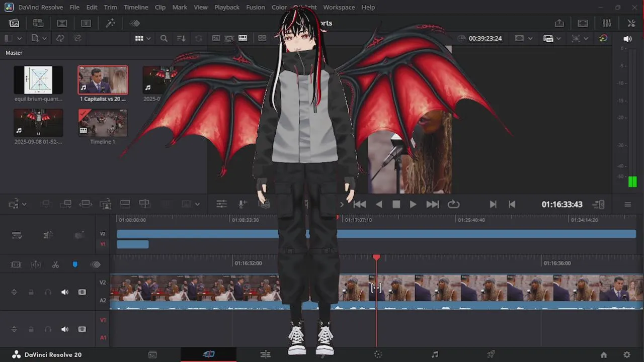Open the audio Mixer sliders icon
Image resolution: width=644 pixels, height=362 pixels.
click(x=607, y=23)
